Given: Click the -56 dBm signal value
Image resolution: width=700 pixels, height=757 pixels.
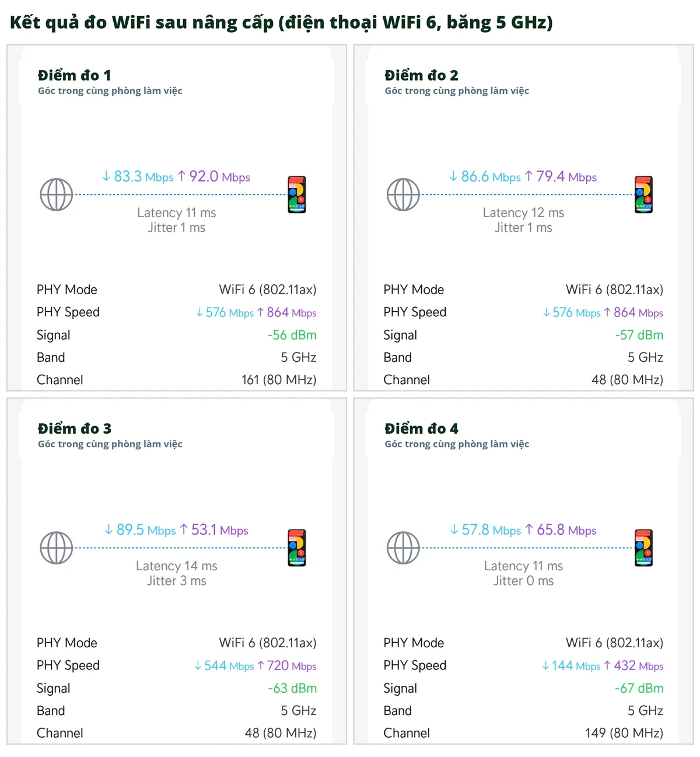Looking at the screenshot, I should coord(292,335).
